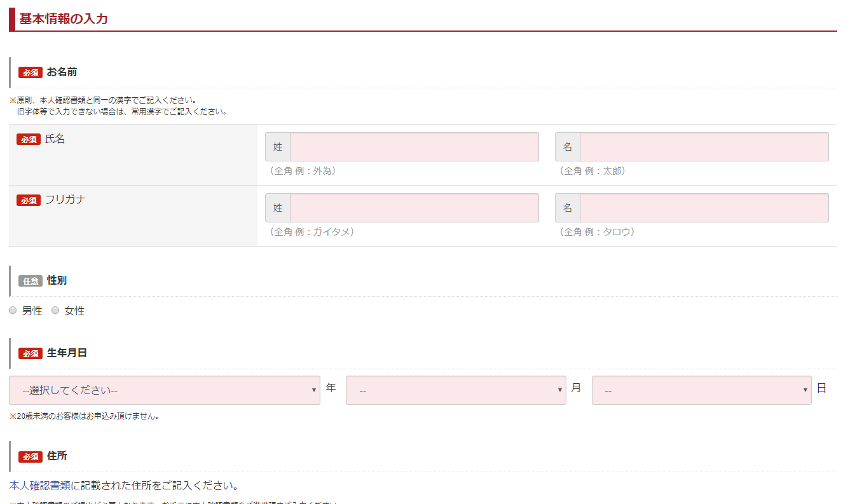The height and width of the screenshot is (504, 862).
Task: Click the 氏名 row label
Action: click(55, 139)
